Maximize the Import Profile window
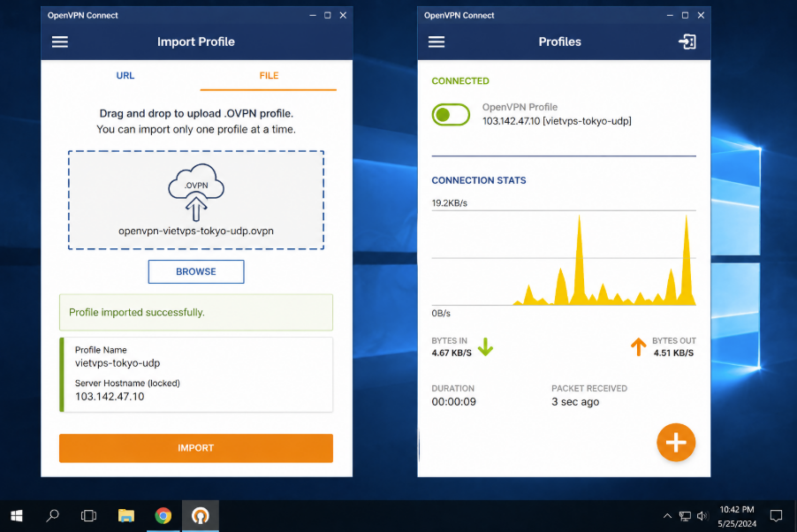Screen dimensions: 797x532 [x=328, y=15]
